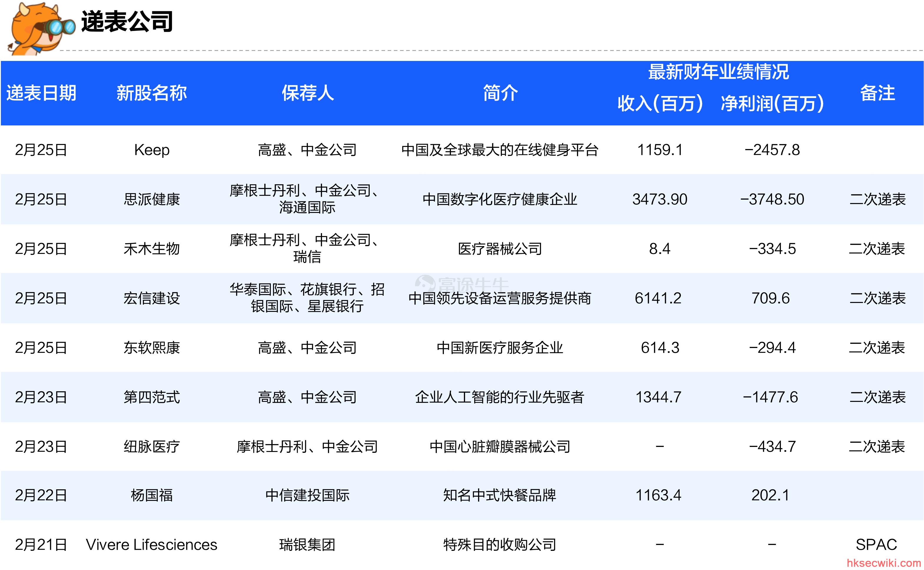The width and height of the screenshot is (924, 570).
Task: Click the 禾木生物 stock name
Action: 152,249
